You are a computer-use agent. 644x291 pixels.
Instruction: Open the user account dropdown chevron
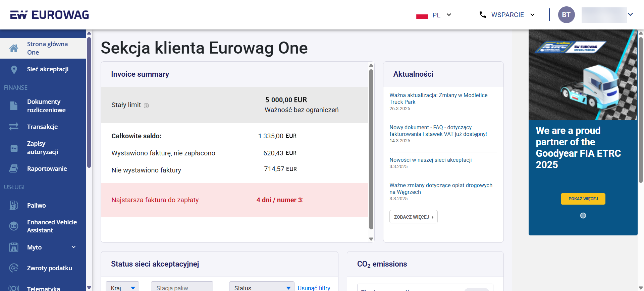click(x=631, y=14)
